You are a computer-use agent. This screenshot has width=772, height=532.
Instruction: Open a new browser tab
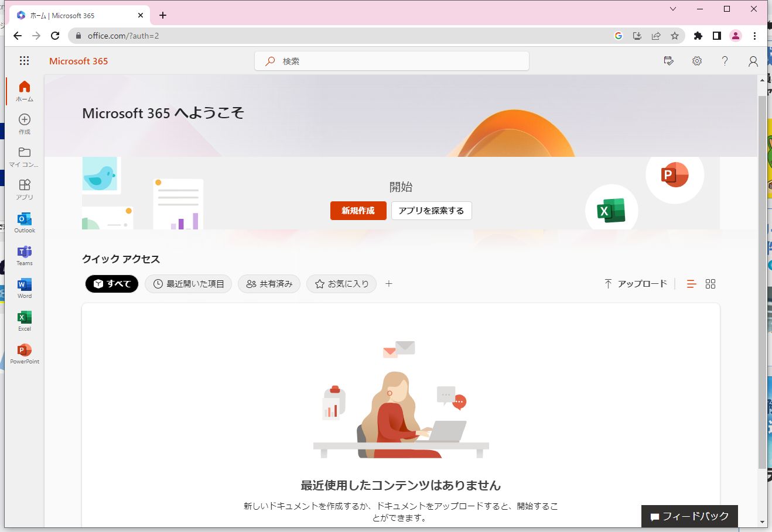tap(163, 15)
